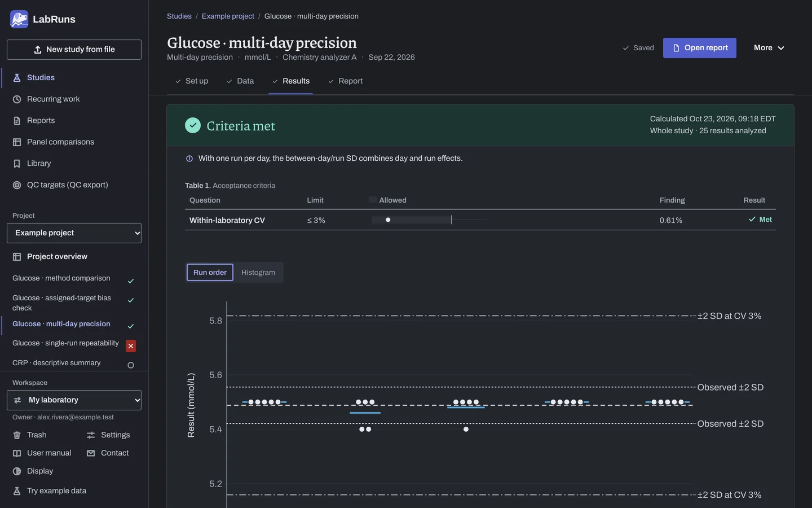Click the Studies flask icon
This screenshot has height=508, width=812.
(x=17, y=78)
